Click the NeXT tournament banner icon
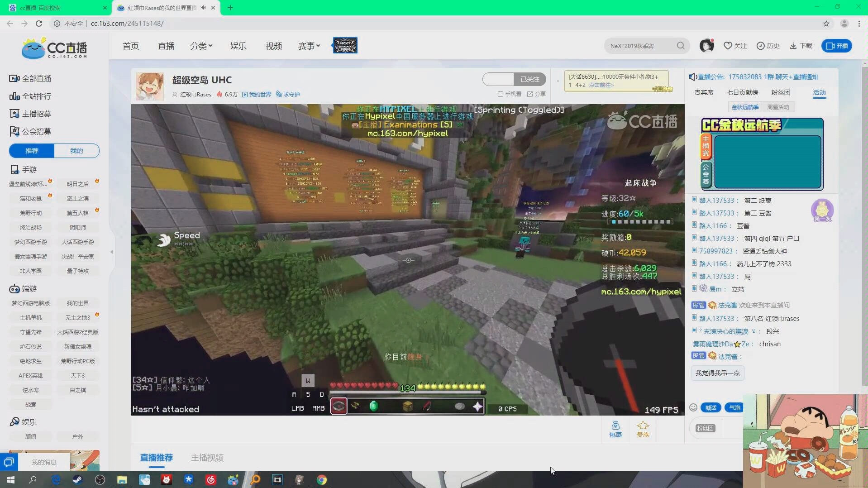The height and width of the screenshot is (488, 868). click(x=345, y=45)
